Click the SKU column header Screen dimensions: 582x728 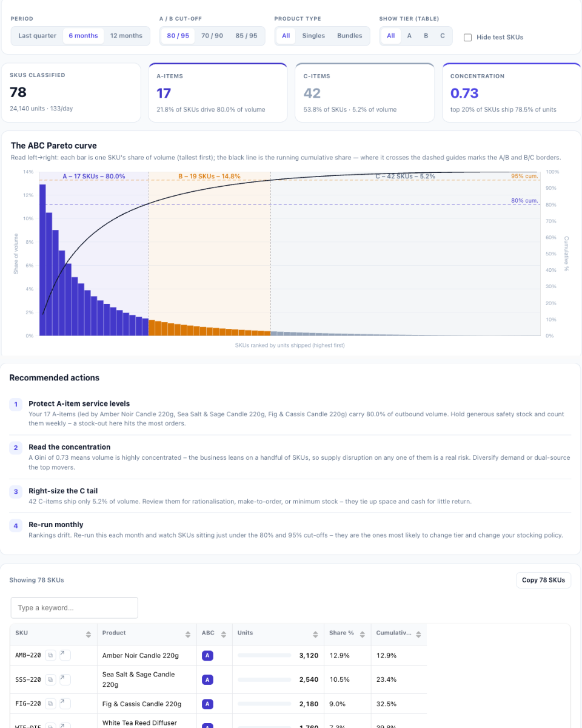coord(53,634)
